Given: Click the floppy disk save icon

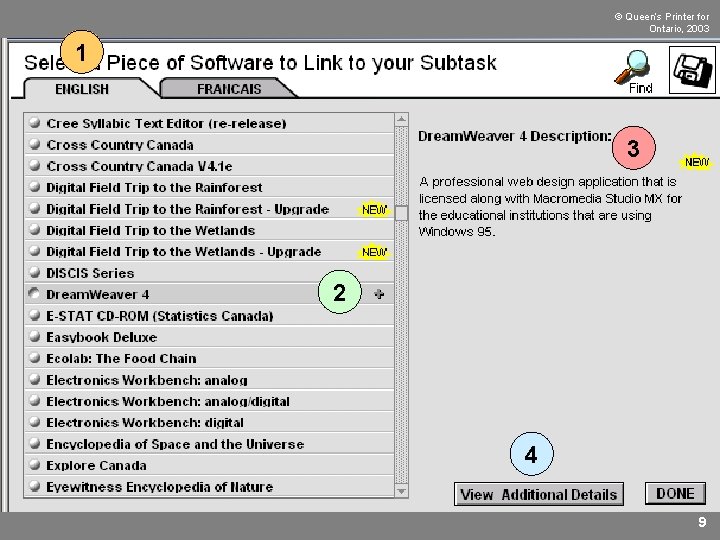Looking at the screenshot, I should click(692, 70).
